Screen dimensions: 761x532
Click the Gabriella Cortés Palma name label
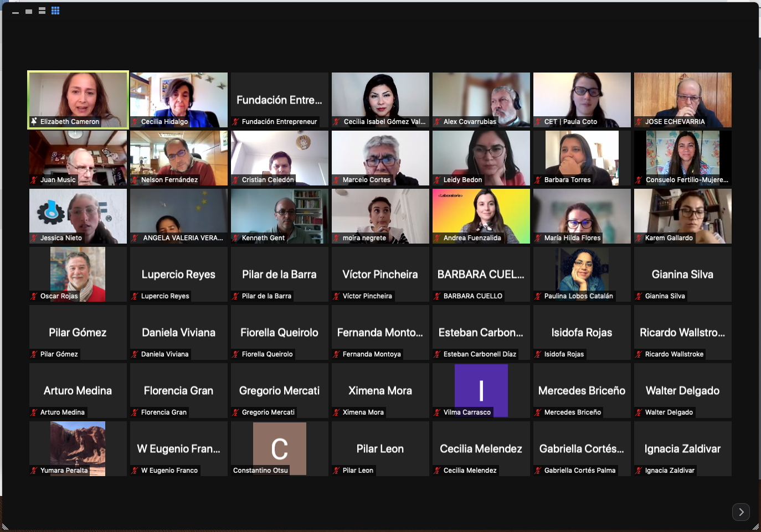click(580, 471)
